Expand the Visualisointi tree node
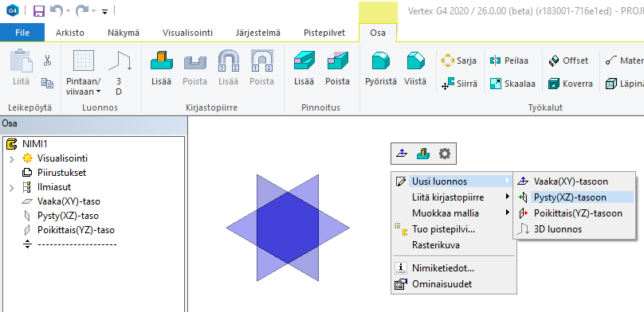Screen dimensions: 644x312 click(11, 158)
